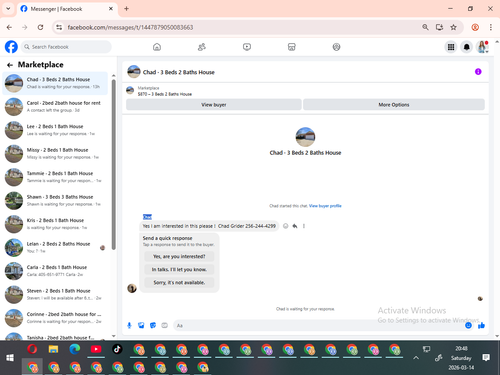Viewport: 500px width, 375px height.
Task: Open Chrome three-dot menu
Action: tap(491, 27)
